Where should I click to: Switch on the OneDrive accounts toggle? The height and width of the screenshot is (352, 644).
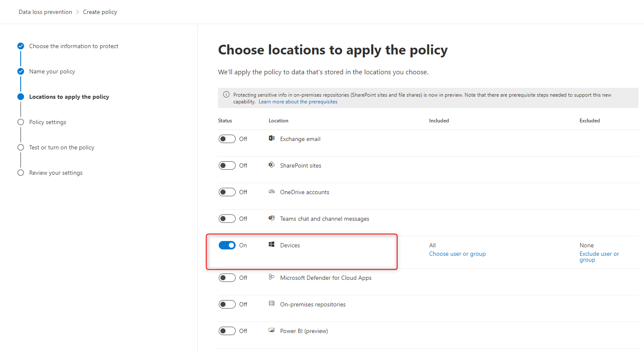tap(227, 192)
